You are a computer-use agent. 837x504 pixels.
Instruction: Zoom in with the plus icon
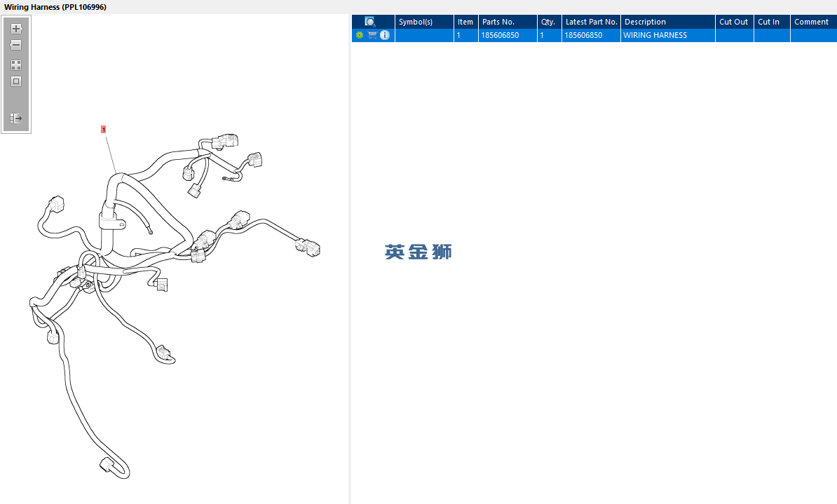pyautogui.click(x=16, y=28)
